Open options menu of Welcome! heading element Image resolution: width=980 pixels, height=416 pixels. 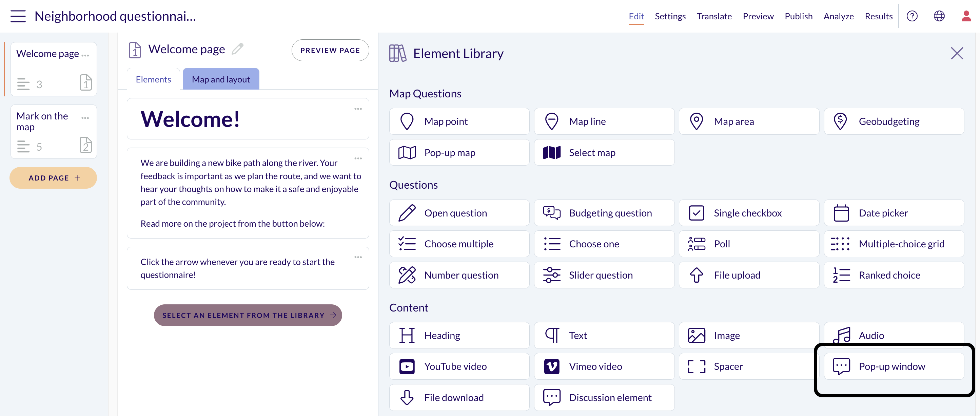click(x=358, y=109)
